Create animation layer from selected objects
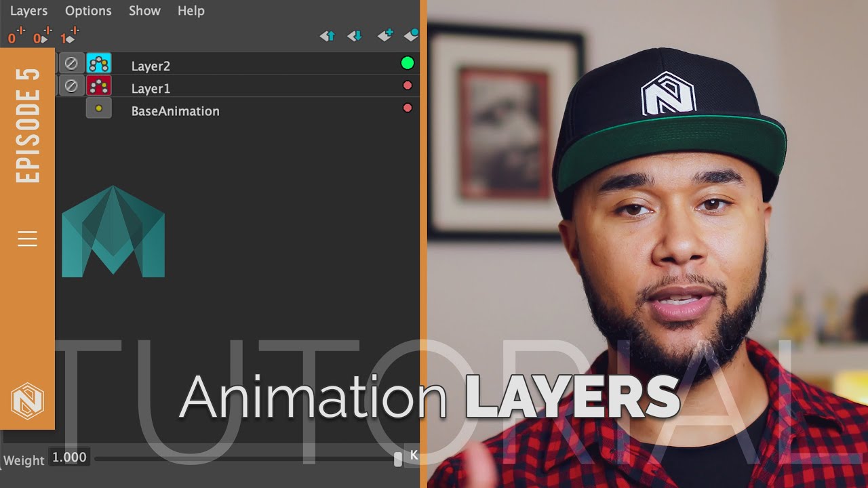 (x=410, y=35)
